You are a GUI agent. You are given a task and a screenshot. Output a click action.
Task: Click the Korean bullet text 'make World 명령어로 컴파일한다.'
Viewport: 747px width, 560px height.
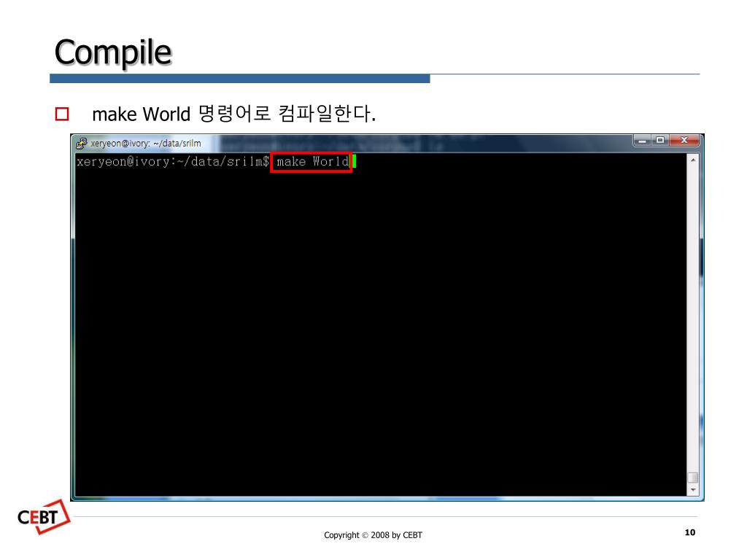pos(234,114)
